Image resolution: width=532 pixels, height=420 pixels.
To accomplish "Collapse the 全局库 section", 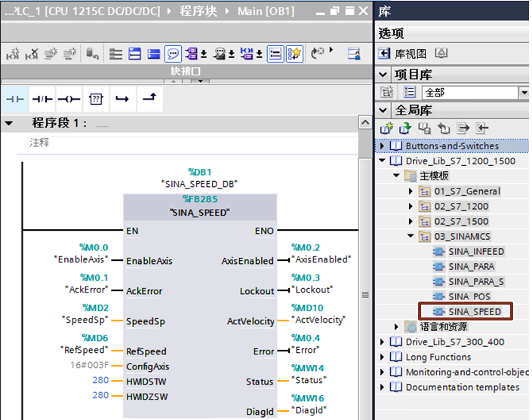I will (383, 111).
